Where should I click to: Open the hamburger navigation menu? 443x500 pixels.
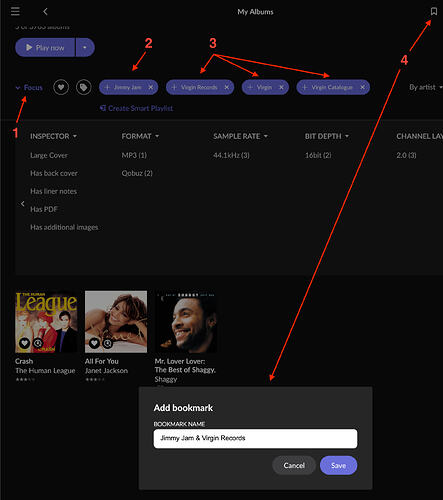[x=15, y=11]
